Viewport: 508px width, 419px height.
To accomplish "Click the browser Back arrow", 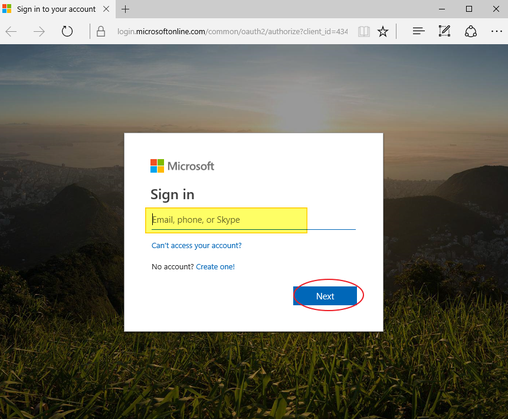I will click(11, 32).
